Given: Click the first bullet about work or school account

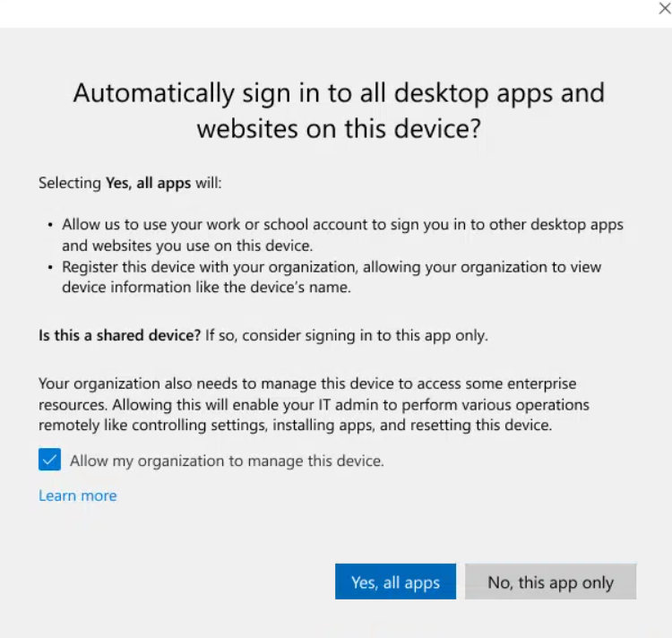Looking at the screenshot, I should (x=342, y=224).
